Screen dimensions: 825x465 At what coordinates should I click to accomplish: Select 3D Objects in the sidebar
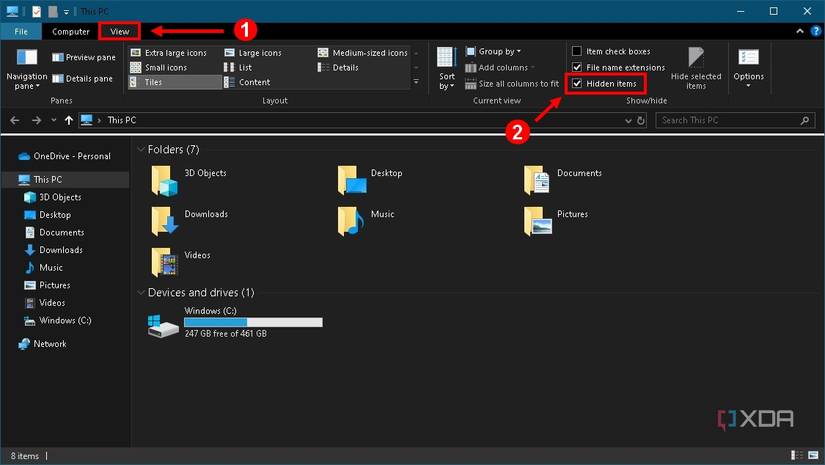pos(53,197)
